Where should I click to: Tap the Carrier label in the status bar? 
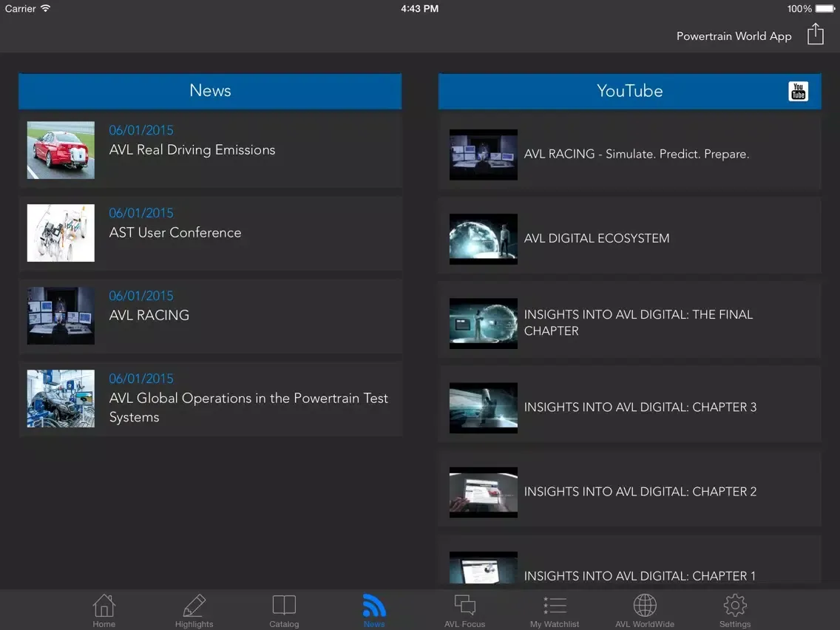coord(21,9)
